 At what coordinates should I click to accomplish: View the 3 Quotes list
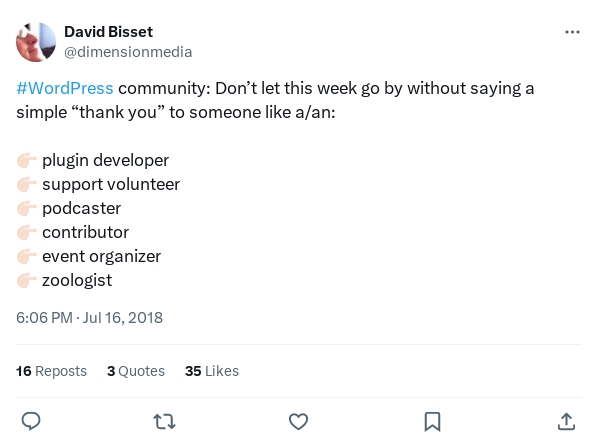click(x=136, y=371)
